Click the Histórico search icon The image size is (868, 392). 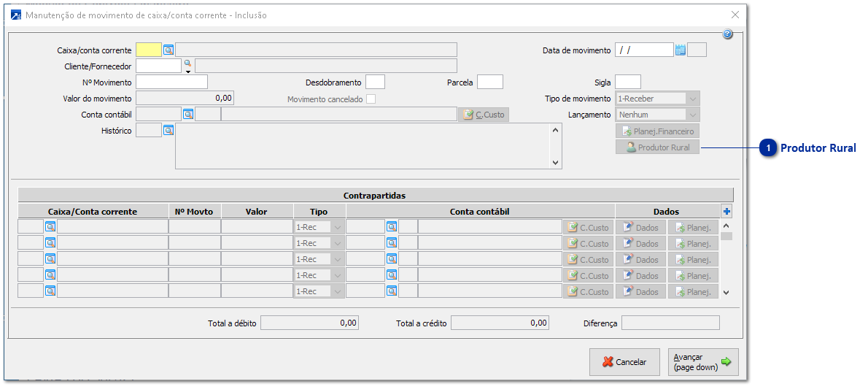click(168, 131)
